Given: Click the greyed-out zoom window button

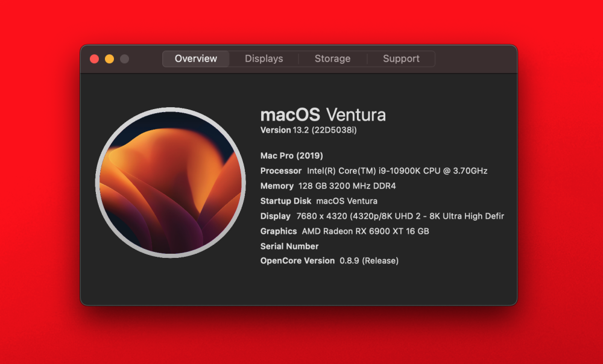Looking at the screenshot, I should click(124, 59).
